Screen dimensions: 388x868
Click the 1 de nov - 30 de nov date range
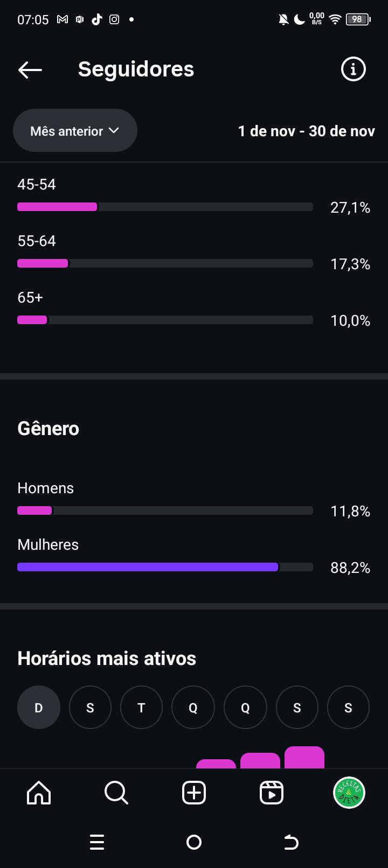point(306,131)
